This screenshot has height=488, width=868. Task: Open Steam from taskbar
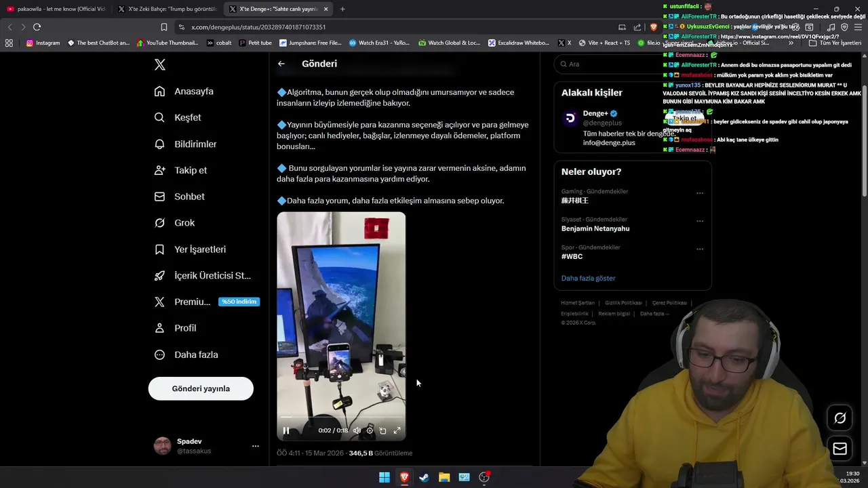[x=424, y=477]
